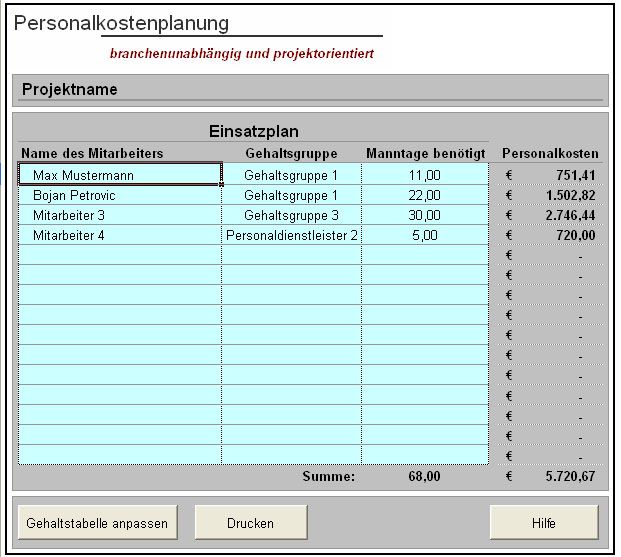Click Manntage value 30,00
Viewport: 621px width, 557px height.
(x=425, y=215)
